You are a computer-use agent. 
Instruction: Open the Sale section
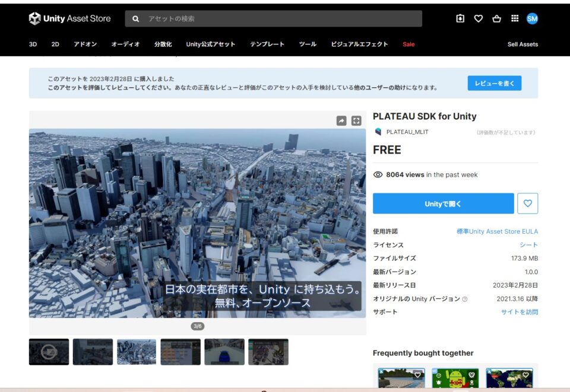(x=408, y=44)
